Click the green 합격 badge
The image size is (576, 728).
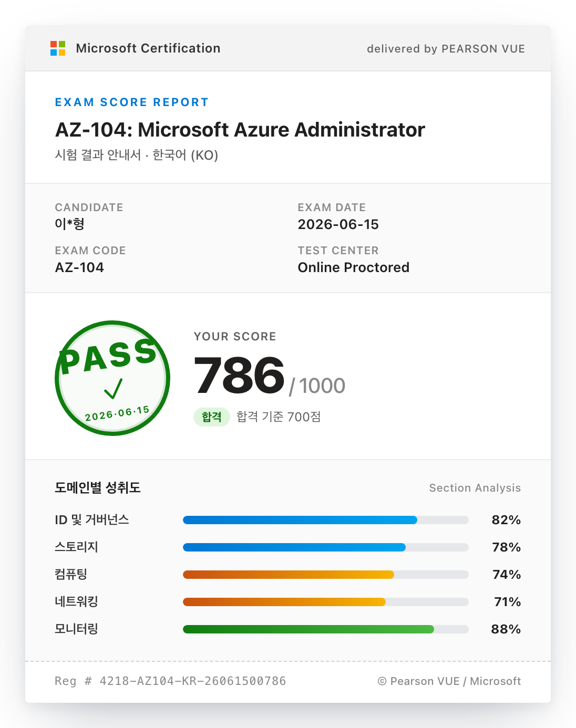tap(212, 417)
